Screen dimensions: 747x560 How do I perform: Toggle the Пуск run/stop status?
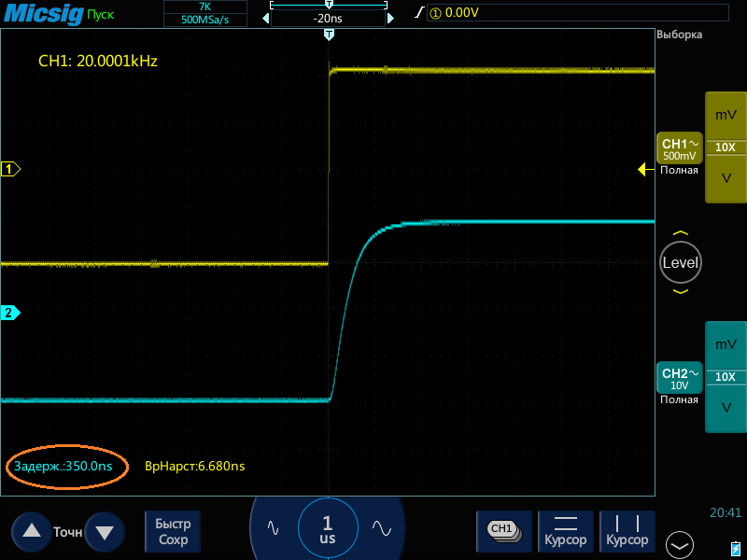tap(101, 14)
